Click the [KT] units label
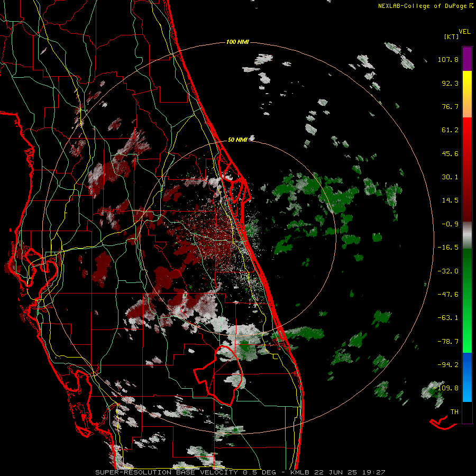 (x=451, y=36)
